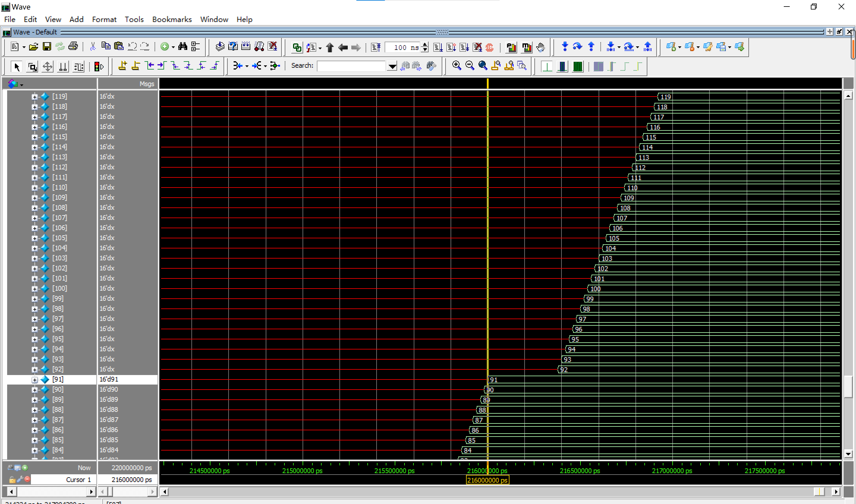Click the Find binoculars icon
The width and height of the screenshot is (856, 504).
coord(182,47)
